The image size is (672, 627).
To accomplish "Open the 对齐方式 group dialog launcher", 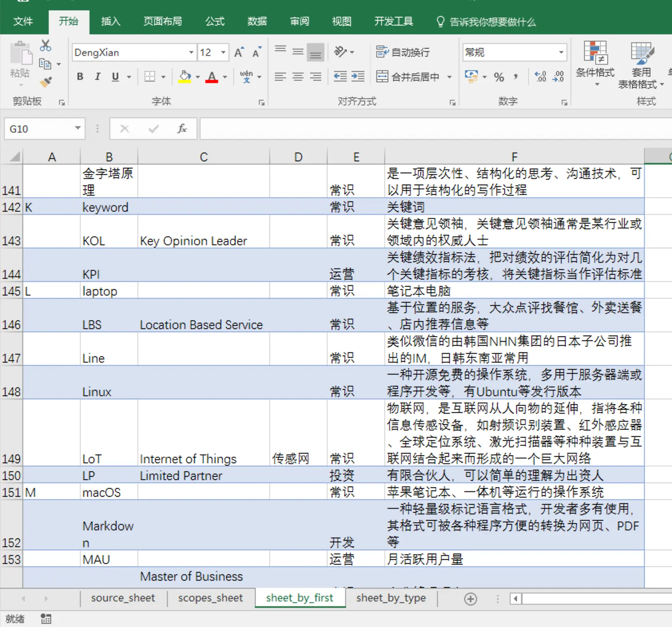I will (x=453, y=103).
